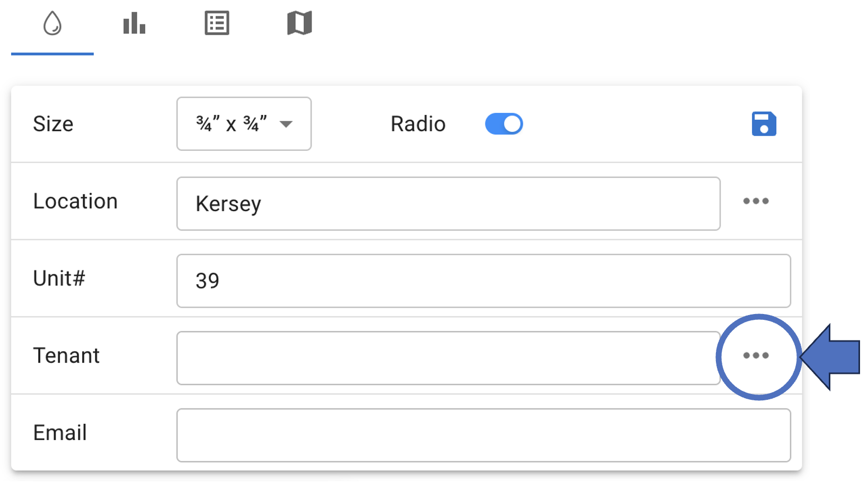This screenshot has height=484, width=868.
Task: Select the Unit# label text
Action: coord(59,279)
